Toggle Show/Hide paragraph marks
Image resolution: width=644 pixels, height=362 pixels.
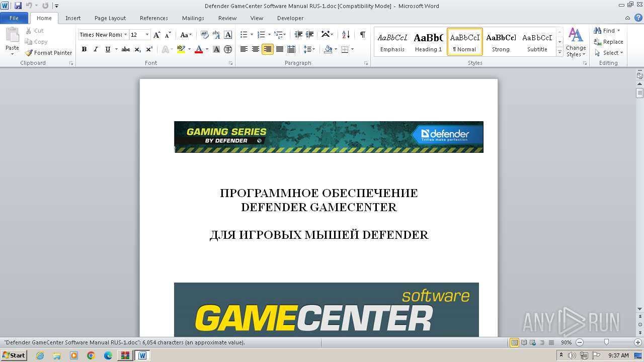click(x=362, y=35)
